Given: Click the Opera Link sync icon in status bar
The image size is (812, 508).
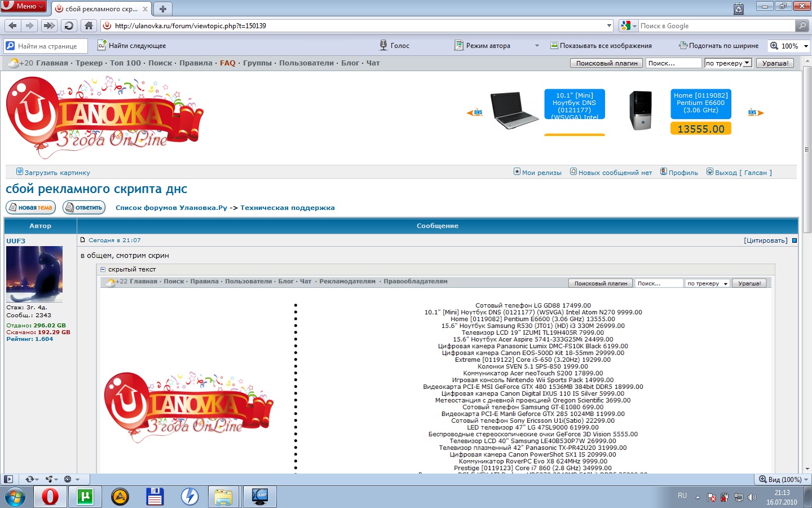Looking at the screenshot, I should click(29, 479).
